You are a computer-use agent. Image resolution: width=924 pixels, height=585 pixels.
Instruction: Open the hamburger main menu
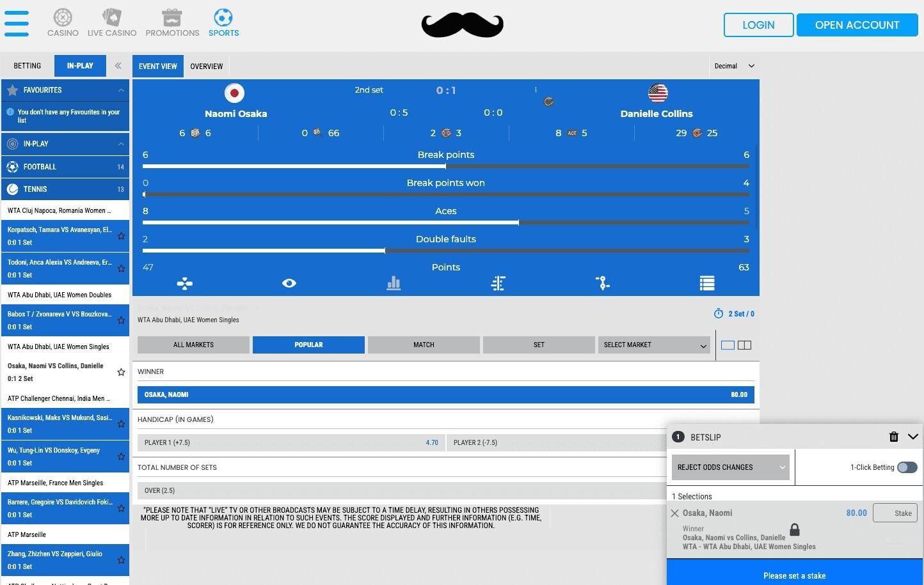[17, 24]
